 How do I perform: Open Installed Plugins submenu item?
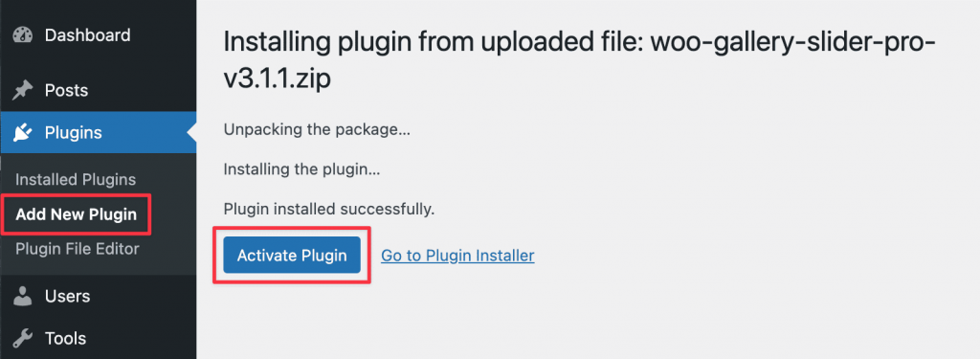(x=76, y=180)
